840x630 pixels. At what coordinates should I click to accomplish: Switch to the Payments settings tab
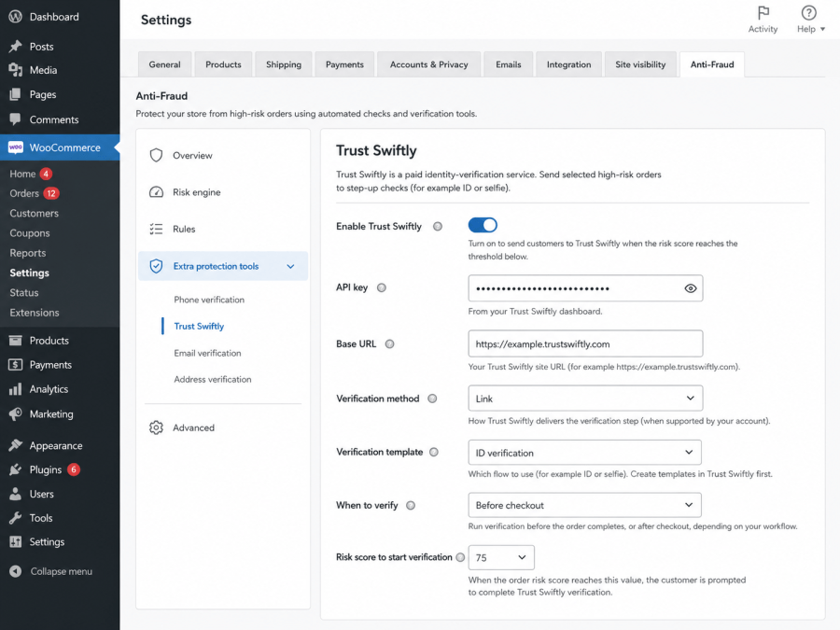[x=344, y=64]
